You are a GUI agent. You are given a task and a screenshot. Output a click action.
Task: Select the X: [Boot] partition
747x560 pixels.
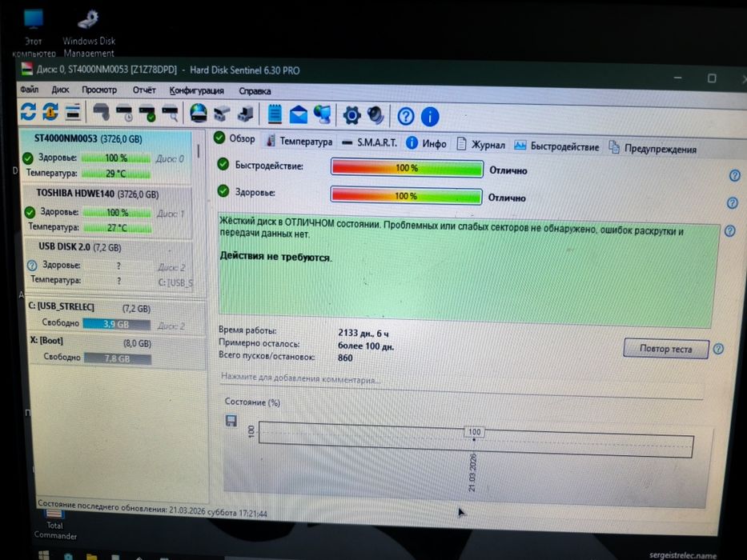click(118, 350)
